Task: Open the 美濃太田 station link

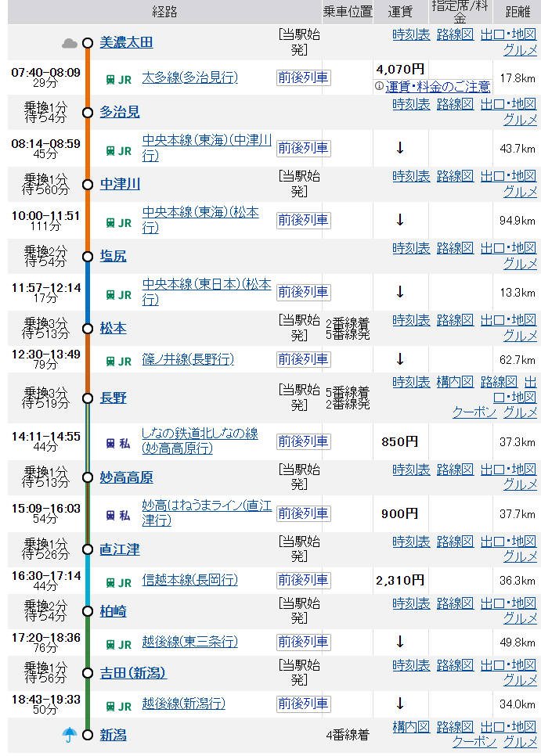Action: coord(126,42)
